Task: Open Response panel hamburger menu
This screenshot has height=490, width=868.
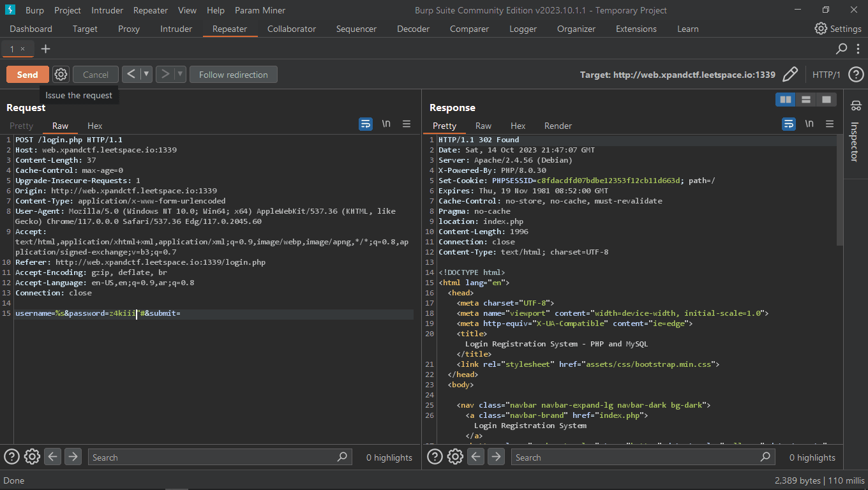Action: point(830,124)
